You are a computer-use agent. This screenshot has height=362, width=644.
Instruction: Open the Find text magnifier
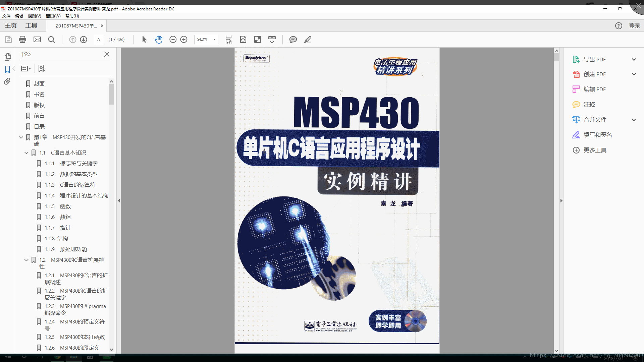pos(51,40)
